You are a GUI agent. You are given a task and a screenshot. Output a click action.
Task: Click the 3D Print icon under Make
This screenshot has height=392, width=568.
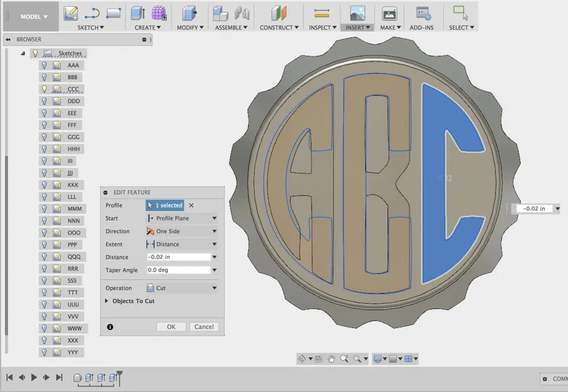[x=389, y=13]
